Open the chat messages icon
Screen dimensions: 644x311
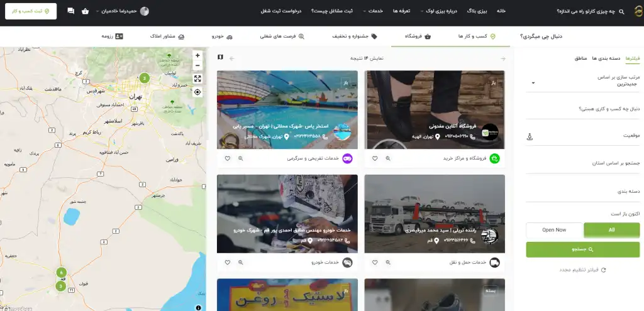70,11
